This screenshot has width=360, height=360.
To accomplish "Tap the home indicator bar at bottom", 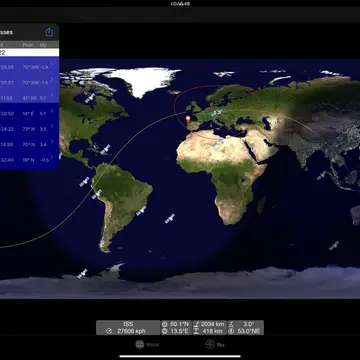I will tap(180, 356).
